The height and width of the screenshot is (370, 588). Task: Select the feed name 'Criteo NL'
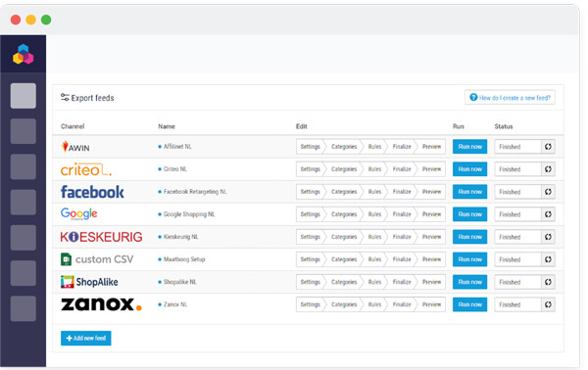(175, 169)
